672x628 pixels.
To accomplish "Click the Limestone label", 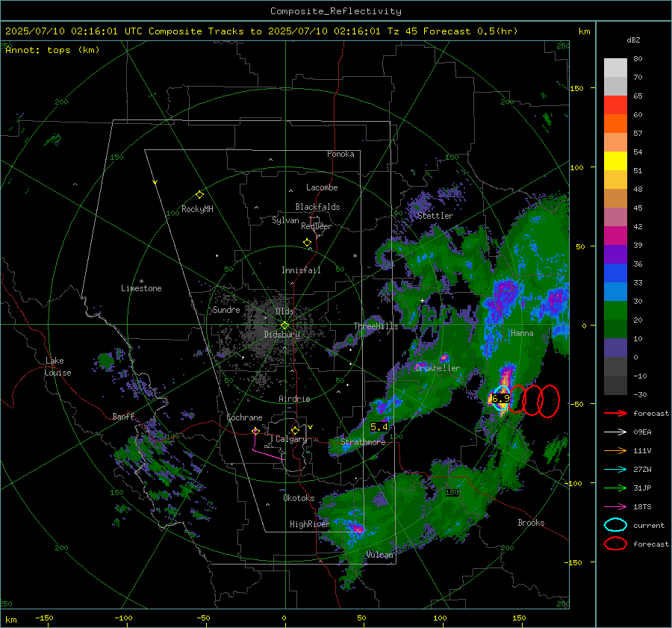I will point(141,288).
